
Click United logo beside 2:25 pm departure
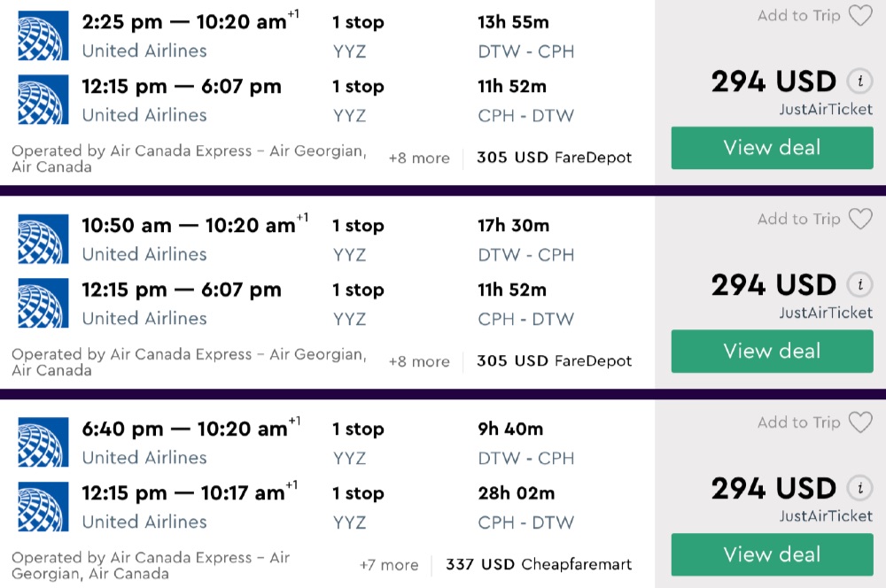pyautogui.click(x=43, y=36)
